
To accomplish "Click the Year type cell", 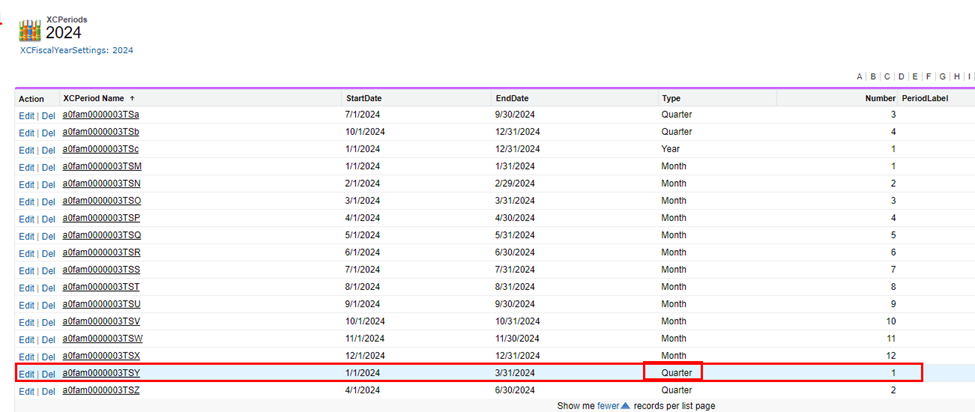I will 670,149.
